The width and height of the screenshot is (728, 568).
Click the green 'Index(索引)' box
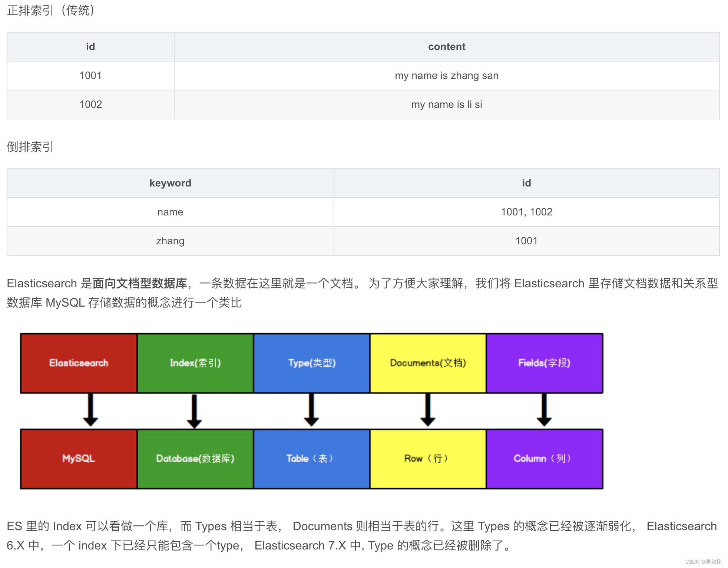point(195,363)
